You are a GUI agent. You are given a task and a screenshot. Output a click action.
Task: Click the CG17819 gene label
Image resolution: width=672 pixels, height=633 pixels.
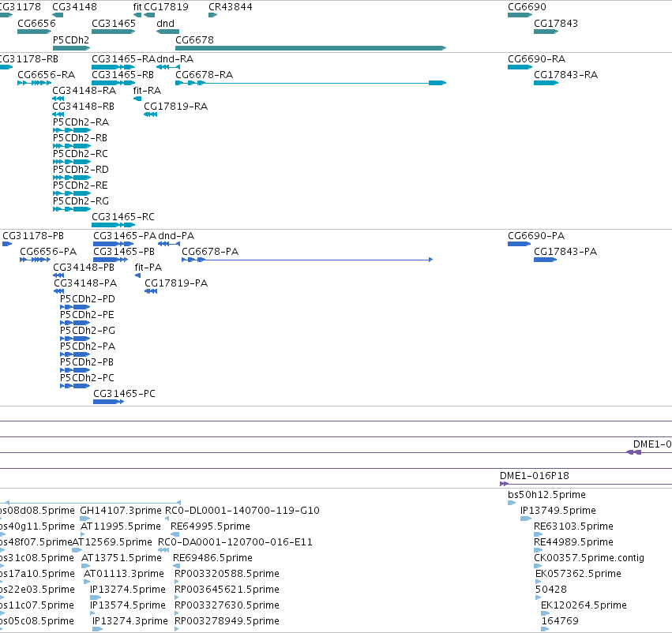point(166,7)
